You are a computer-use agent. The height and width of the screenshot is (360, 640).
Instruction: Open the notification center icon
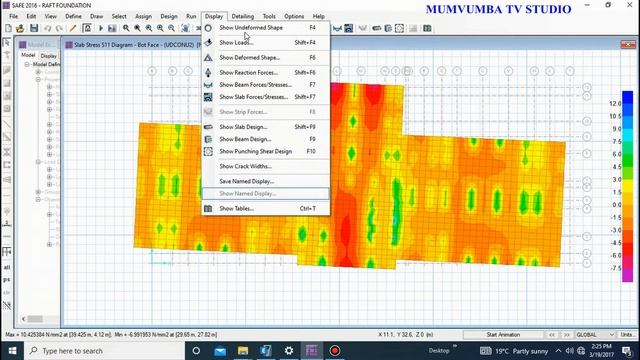(x=627, y=351)
